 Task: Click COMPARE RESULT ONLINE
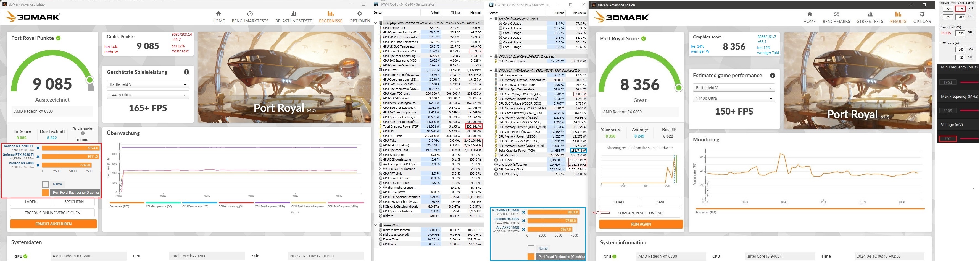(x=639, y=213)
